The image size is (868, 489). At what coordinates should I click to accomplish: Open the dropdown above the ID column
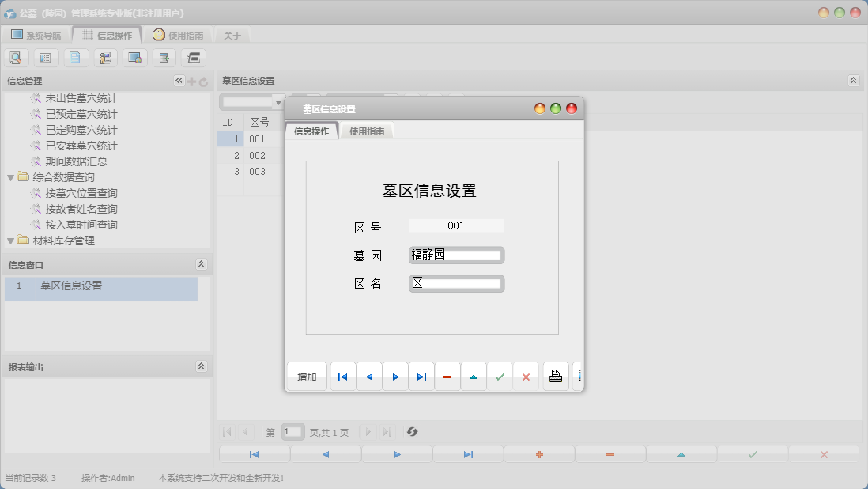277,102
